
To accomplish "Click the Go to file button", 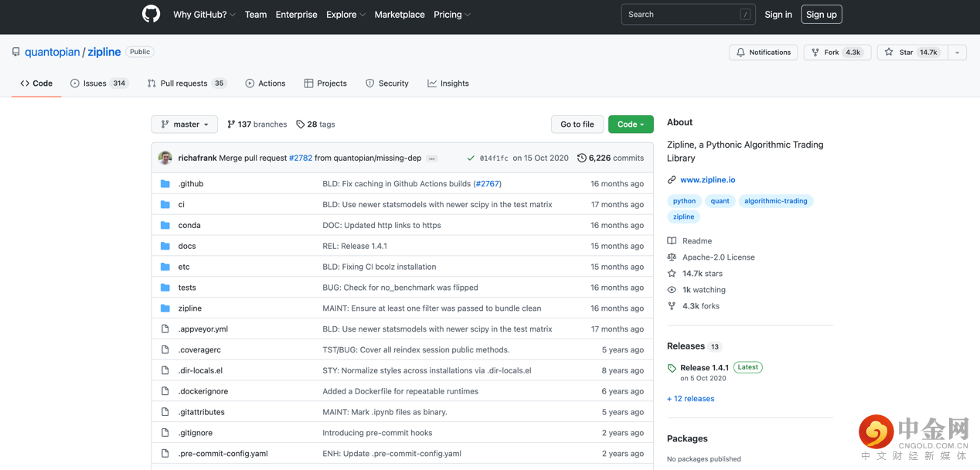I will point(577,124).
